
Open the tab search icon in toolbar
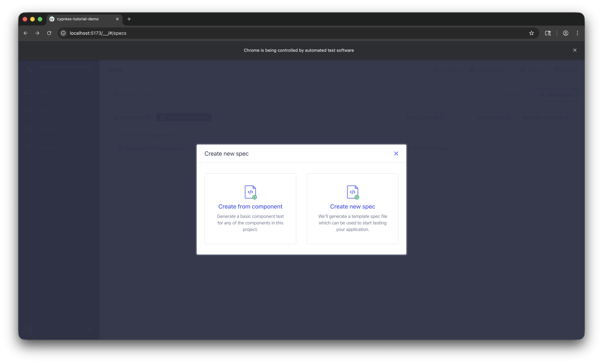548,33
